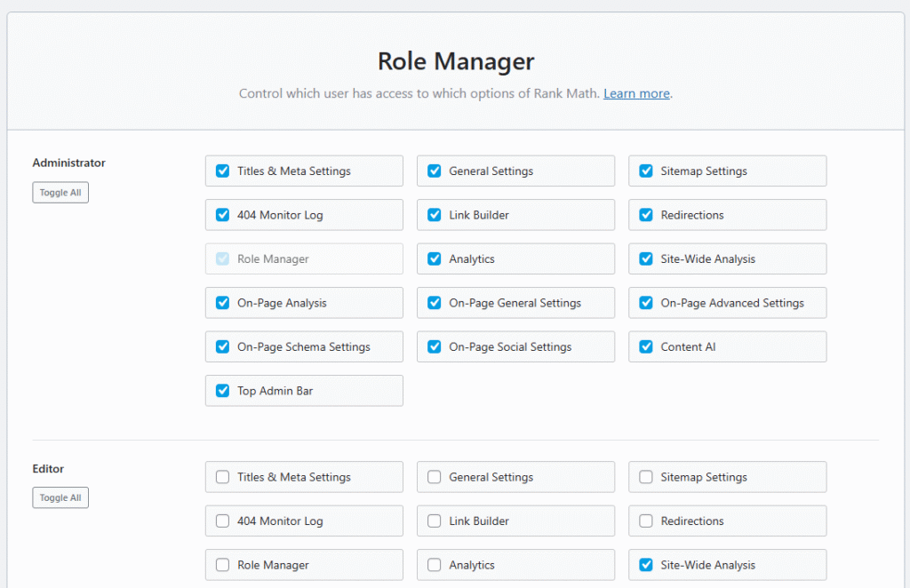Enable Editor 404 Monitor Log checkbox

pos(223,521)
